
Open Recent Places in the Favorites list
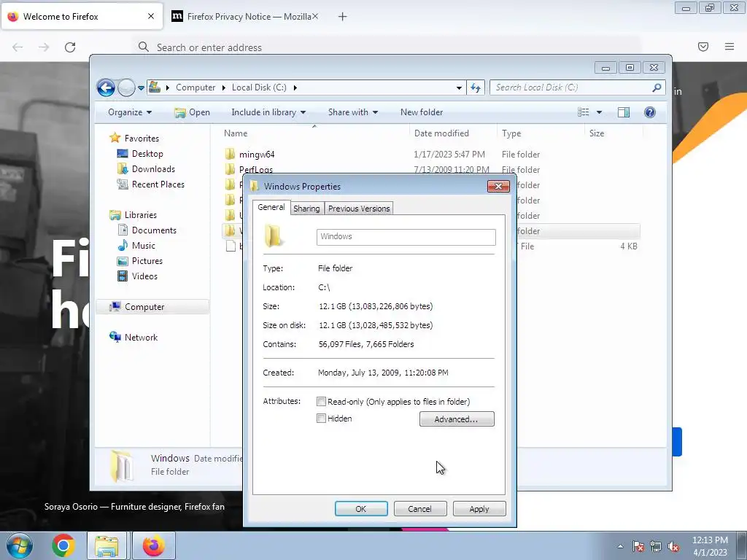[158, 184]
